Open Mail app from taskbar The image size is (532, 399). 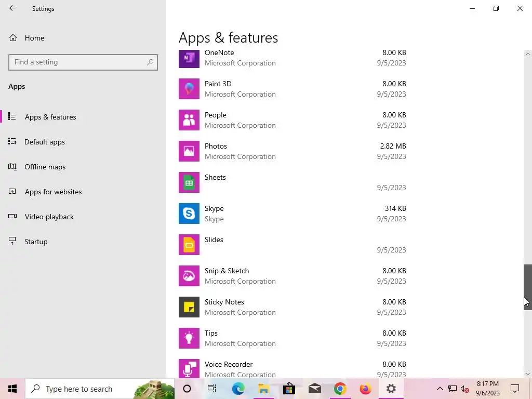[x=314, y=389]
